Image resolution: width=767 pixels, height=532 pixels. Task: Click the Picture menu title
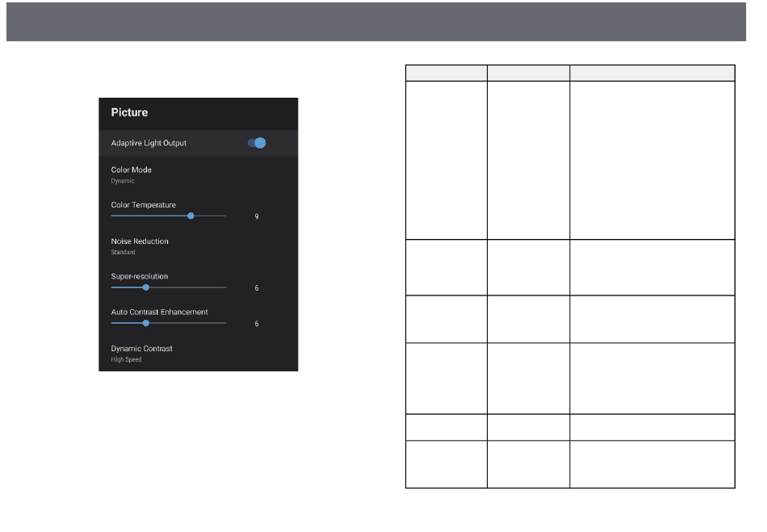pyautogui.click(x=129, y=113)
